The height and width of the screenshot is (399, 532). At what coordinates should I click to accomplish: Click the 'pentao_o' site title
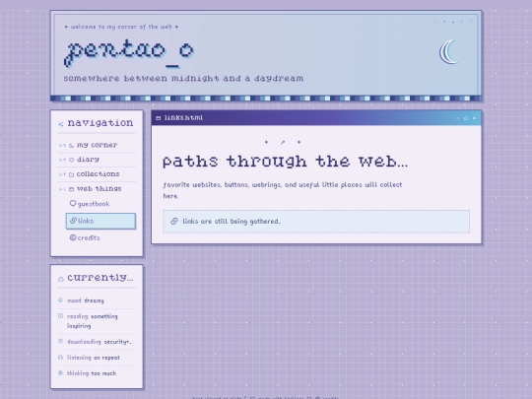[129, 52]
